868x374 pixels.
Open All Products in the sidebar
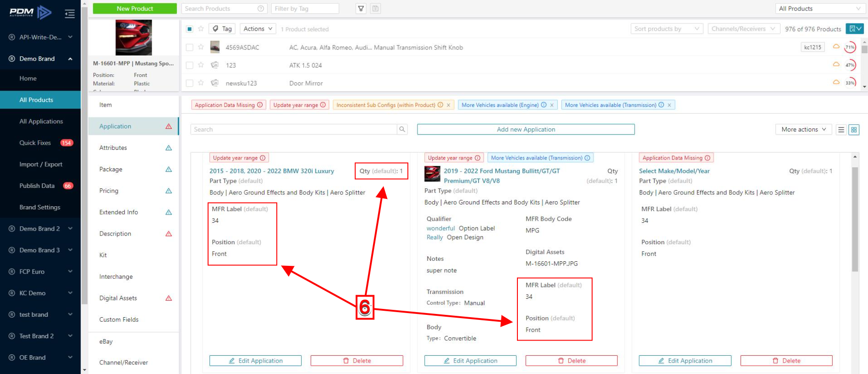tap(40, 100)
